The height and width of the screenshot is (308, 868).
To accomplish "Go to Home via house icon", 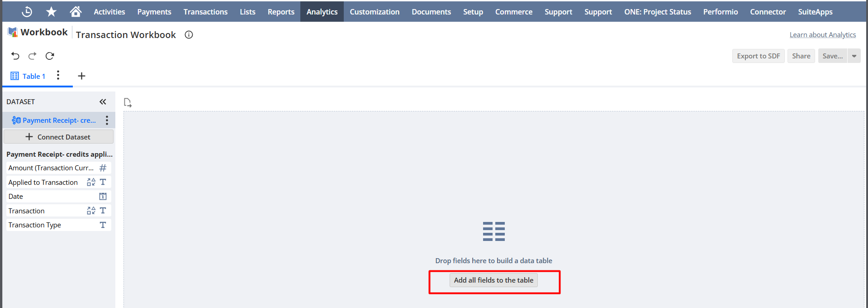I will 76,12.
